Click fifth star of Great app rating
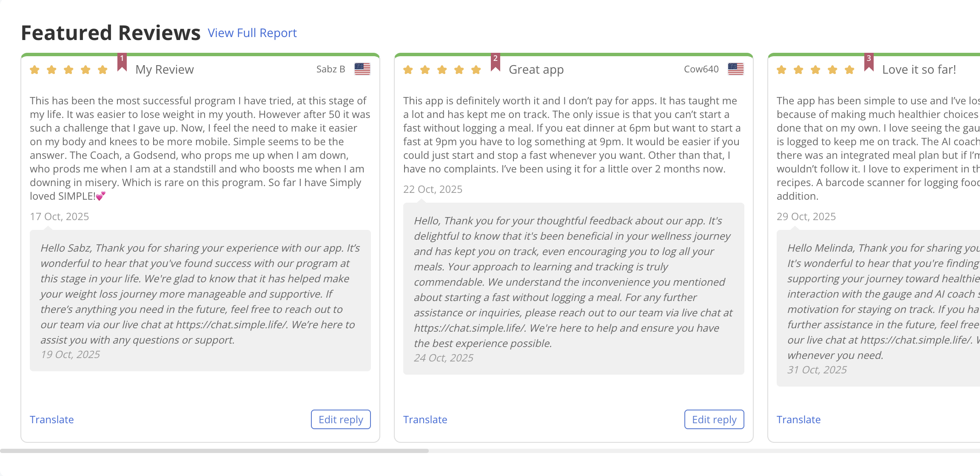The image size is (980, 476). [x=476, y=70]
